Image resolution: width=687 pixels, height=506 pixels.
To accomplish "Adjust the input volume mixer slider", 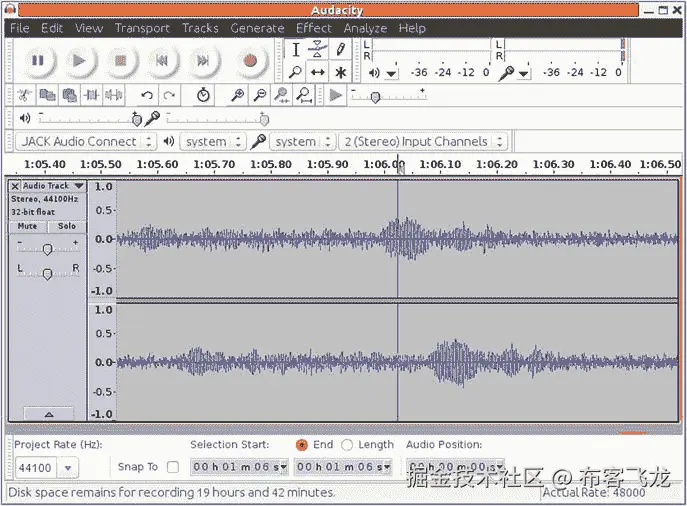I will [264, 119].
